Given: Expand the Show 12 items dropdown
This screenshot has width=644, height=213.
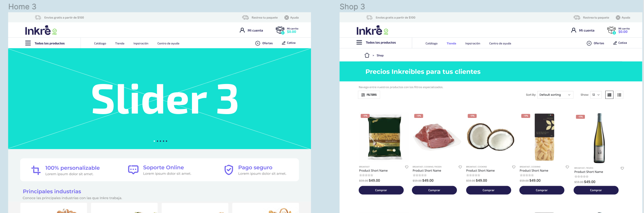Looking at the screenshot, I should pyautogui.click(x=596, y=95).
